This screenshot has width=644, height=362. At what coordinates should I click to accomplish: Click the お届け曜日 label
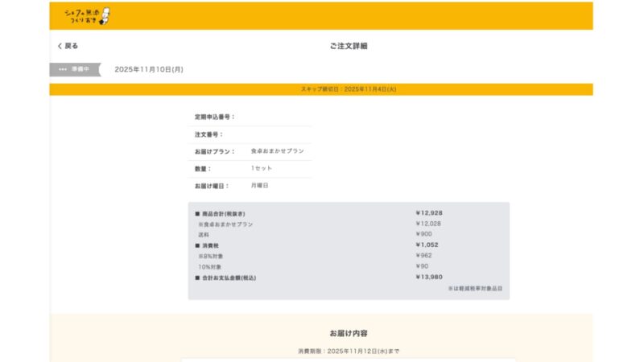pyautogui.click(x=212, y=186)
